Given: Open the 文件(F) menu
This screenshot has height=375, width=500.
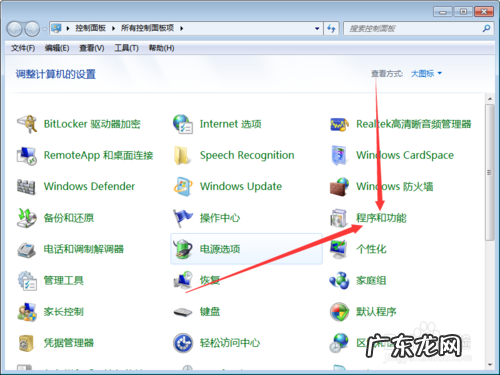Looking at the screenshot, I should pos(23,48).
